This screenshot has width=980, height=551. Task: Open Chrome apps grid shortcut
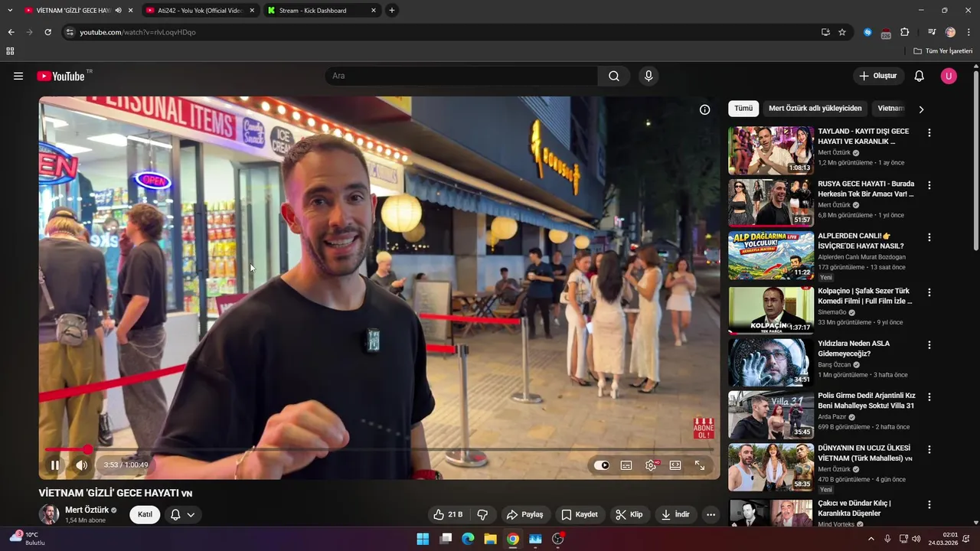pyautogui.click(x=10, y=51)
